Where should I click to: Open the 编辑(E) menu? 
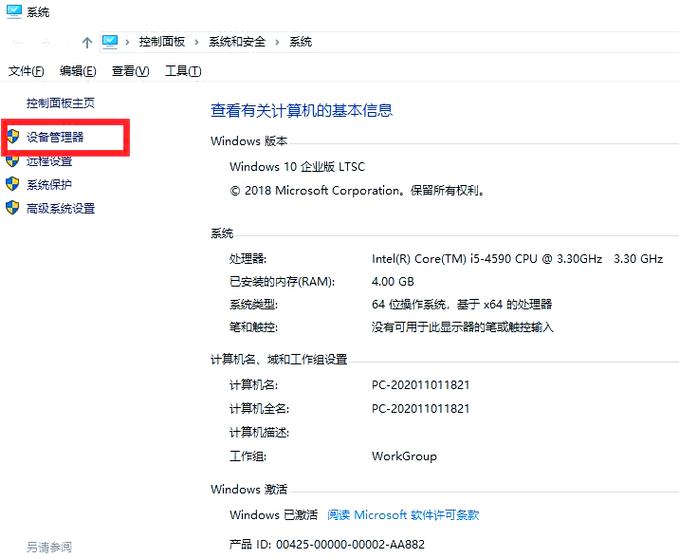(x=78, y=71)
